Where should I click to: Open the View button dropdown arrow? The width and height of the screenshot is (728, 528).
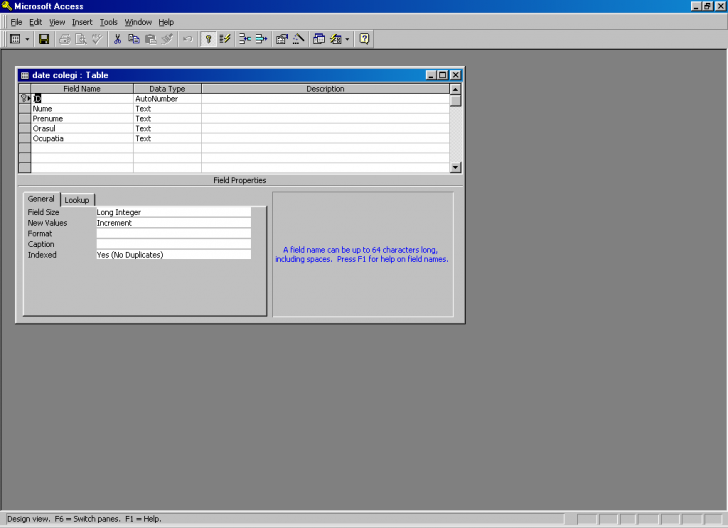(x=27, y=39)
